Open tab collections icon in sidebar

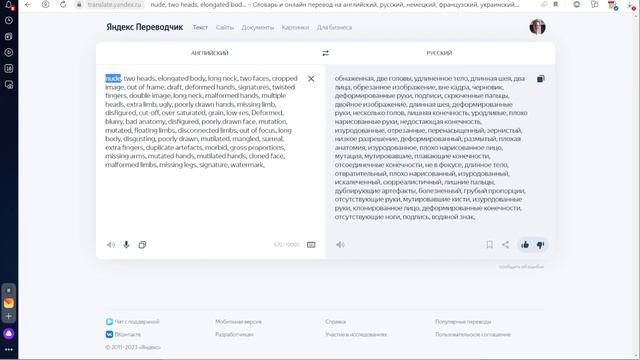coord(9,36)
